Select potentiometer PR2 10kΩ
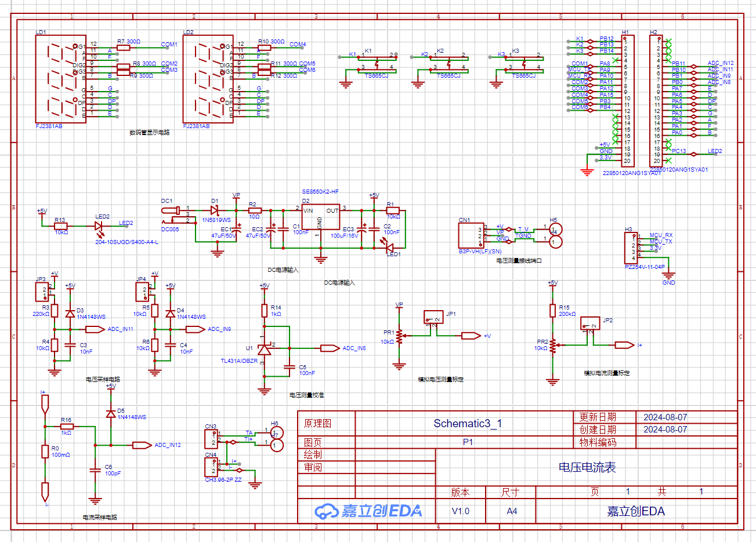This screenshot has height=542, width=756. (x=554, y=345)
